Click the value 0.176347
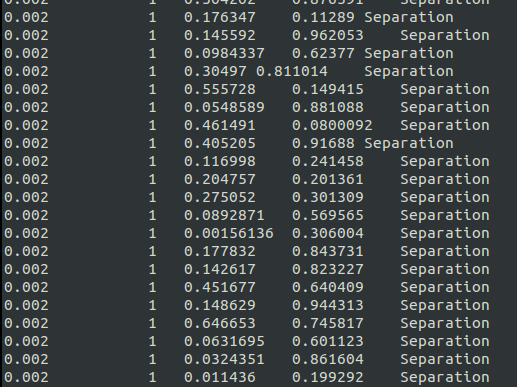 click(x=220, y=17)
